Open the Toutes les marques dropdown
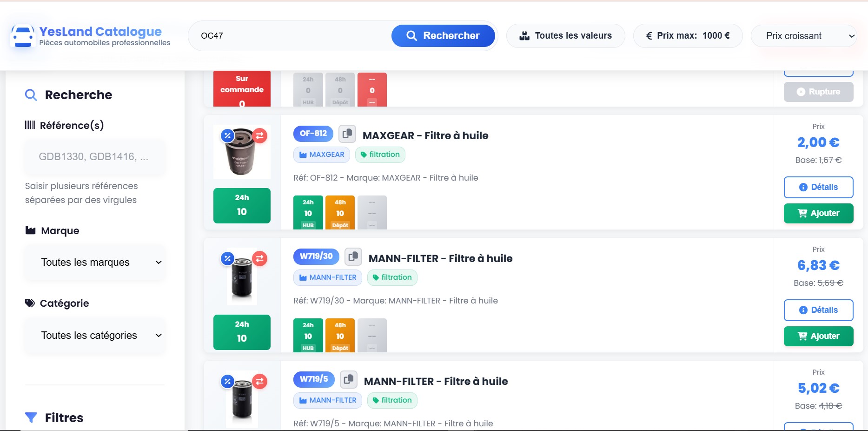 tap(95, 262)
